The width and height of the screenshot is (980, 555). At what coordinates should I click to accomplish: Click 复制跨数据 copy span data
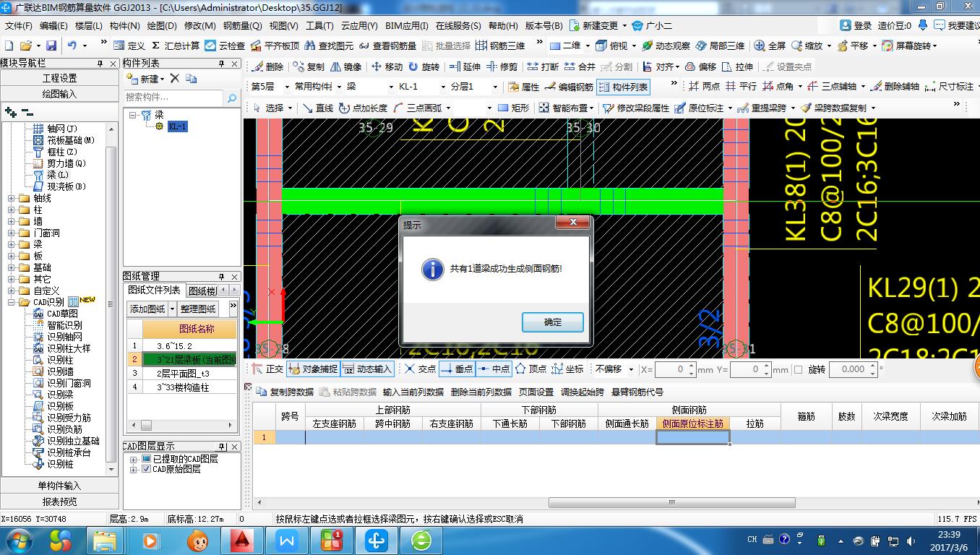point(285,392)
